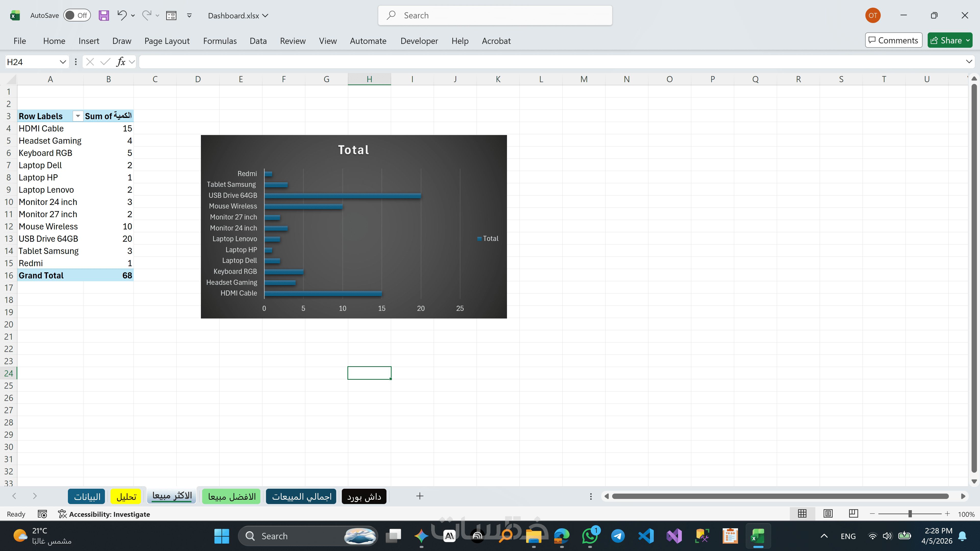Click the Normal view grid icon

pos(802,514)
